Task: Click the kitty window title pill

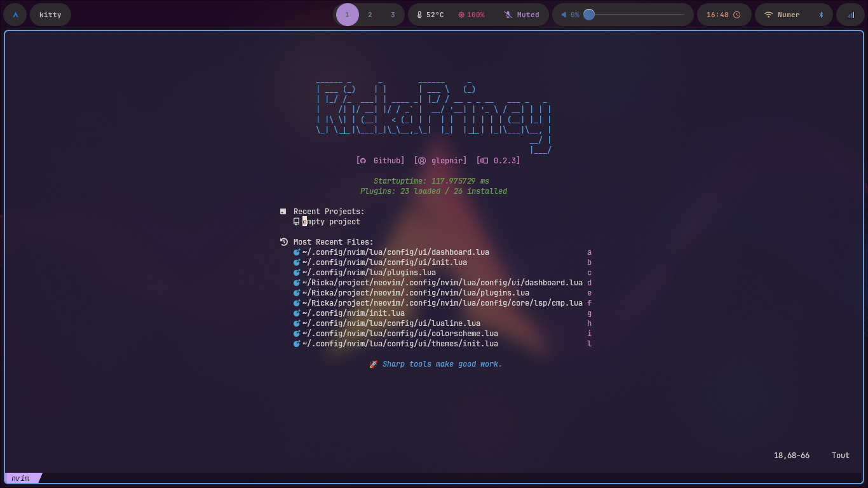Action: (50, 15)
